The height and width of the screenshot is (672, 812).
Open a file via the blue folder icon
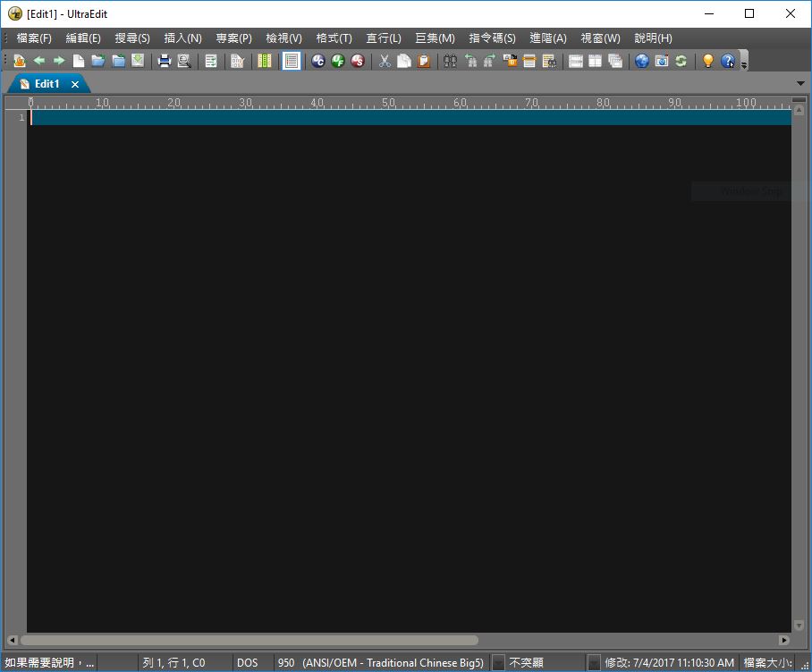click(97, 61)
